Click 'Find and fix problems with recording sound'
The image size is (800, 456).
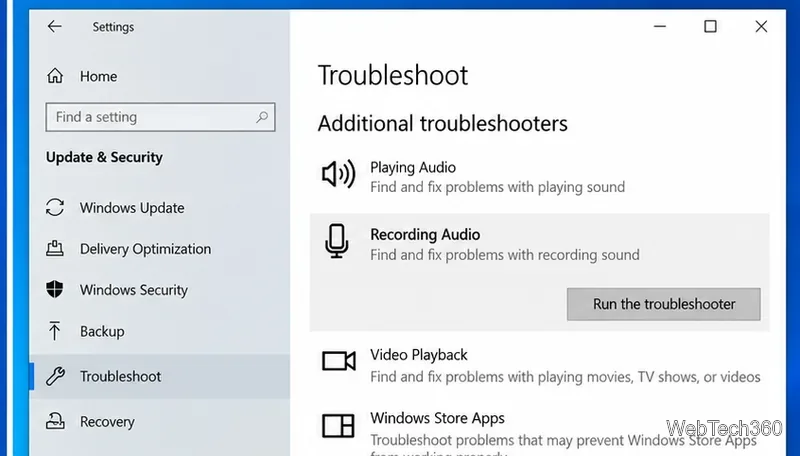[505, 255]
